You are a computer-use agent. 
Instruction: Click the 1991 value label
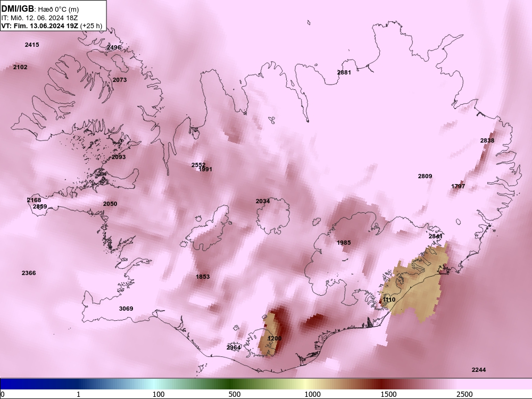tap(205, 169)
